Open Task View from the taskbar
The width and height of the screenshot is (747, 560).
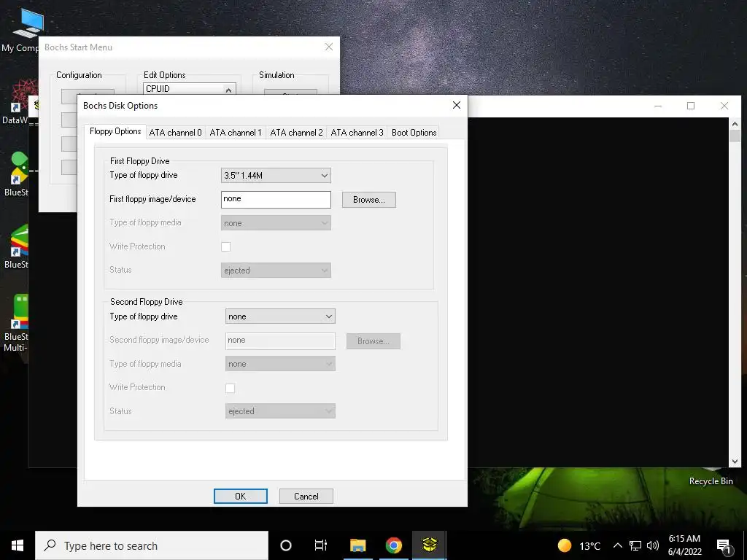[321, 545]
